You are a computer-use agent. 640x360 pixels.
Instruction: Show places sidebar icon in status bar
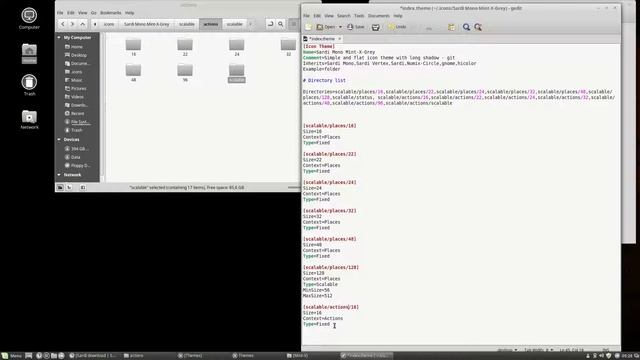[60, 187]
